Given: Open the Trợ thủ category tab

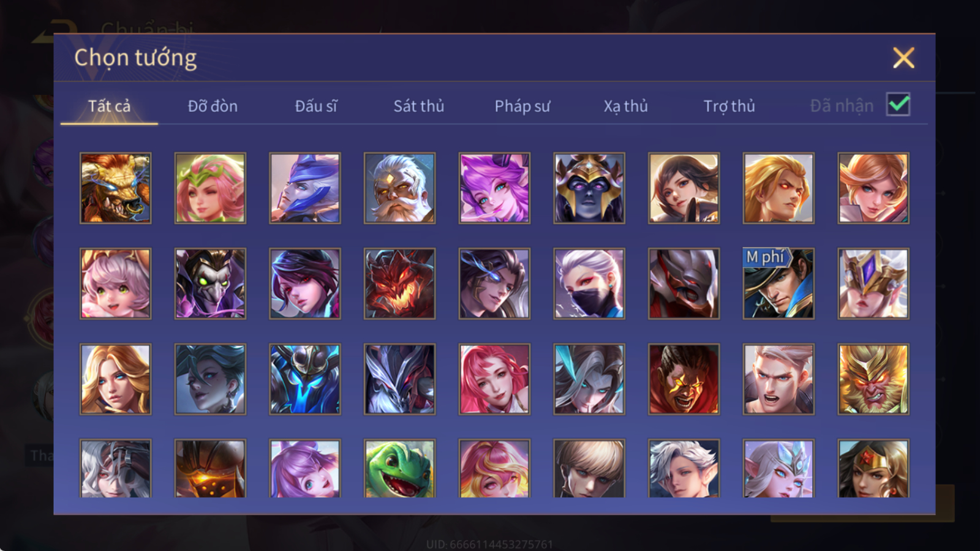Looking at the screenshot, I should [729, 106].
